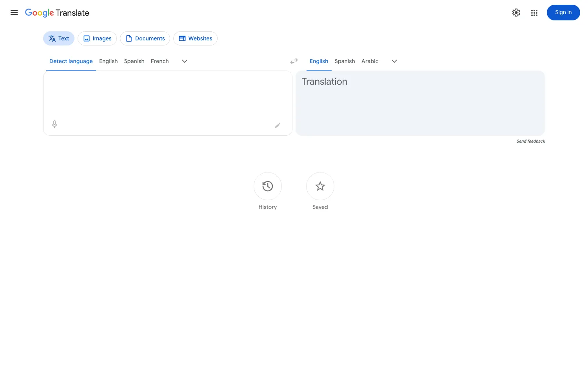The width and height of the screenshot is (588, 392).
Task: Select Detect language as source
Action: (71, 61)
